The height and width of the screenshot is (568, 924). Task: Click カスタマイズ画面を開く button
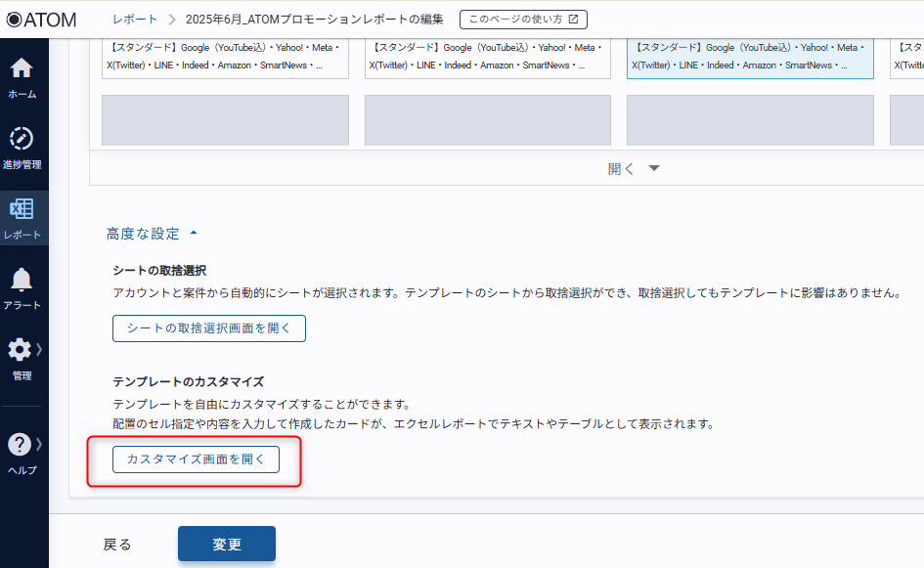(196, 459)
